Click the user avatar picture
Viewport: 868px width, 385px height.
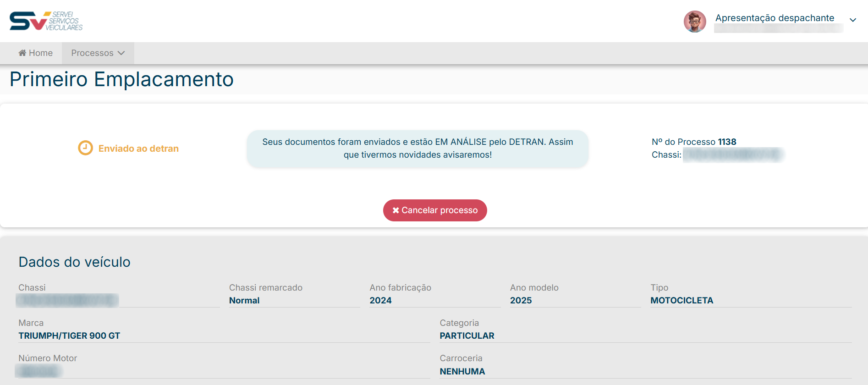(x=695, y=22)
